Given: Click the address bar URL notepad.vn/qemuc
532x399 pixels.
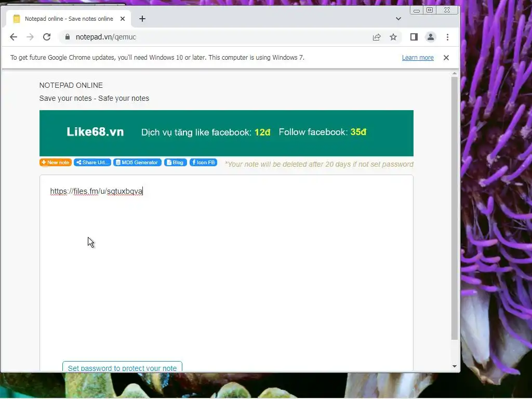Looking at the screenshot, I should [x=106, y=37].
